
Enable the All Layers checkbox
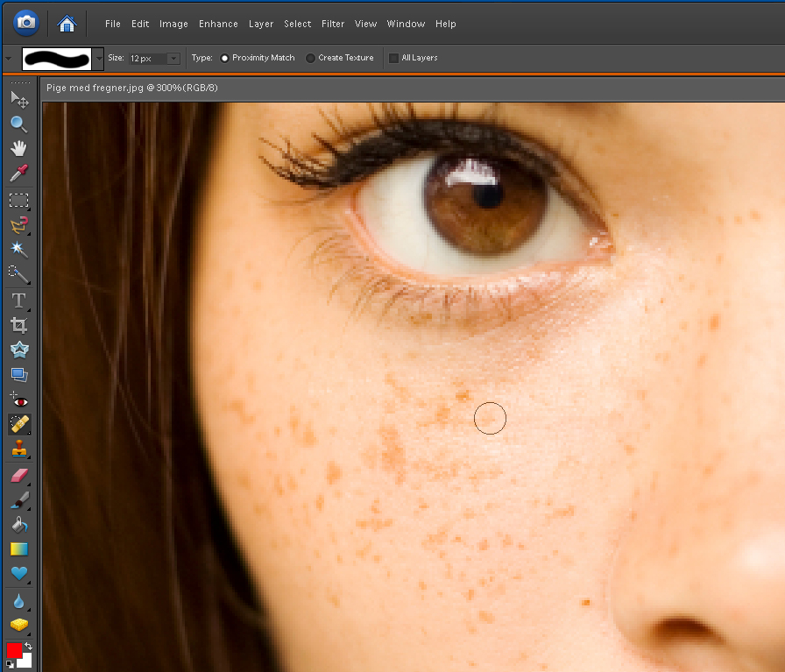click(x=393, y=58)
